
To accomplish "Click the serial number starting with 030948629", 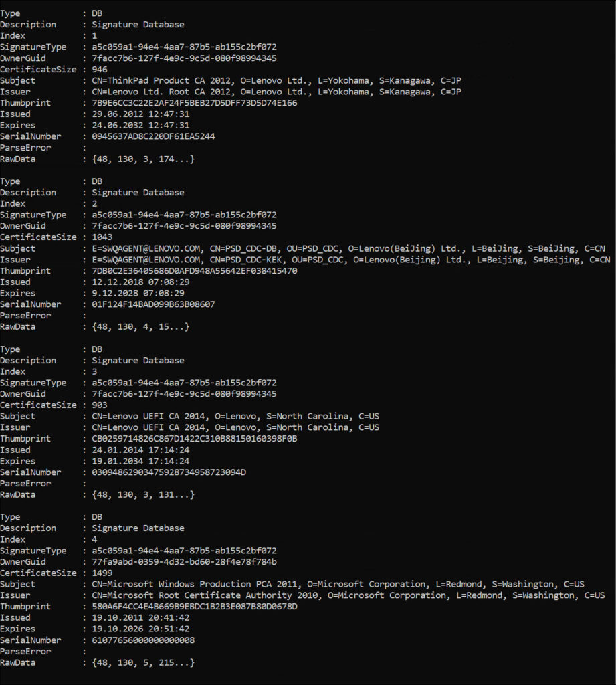I will tap(169, 472).
